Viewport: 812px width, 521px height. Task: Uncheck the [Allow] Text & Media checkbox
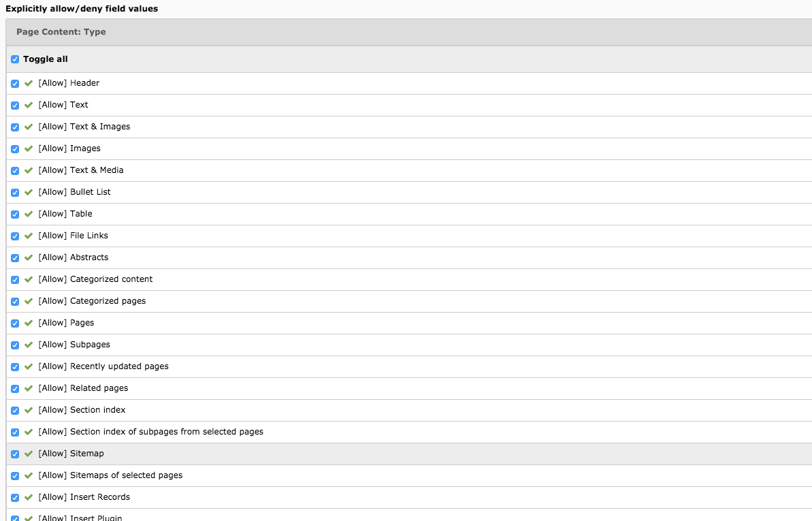15,170
